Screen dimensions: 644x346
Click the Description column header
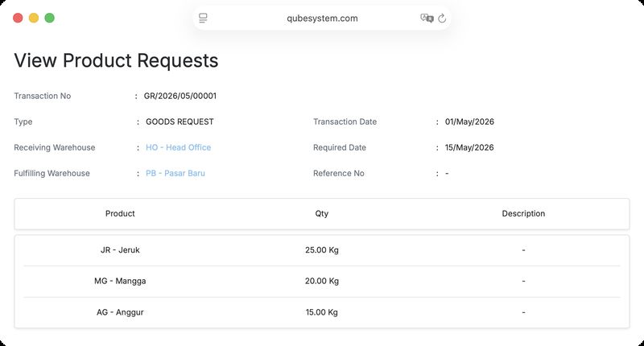tap(523, 213)
